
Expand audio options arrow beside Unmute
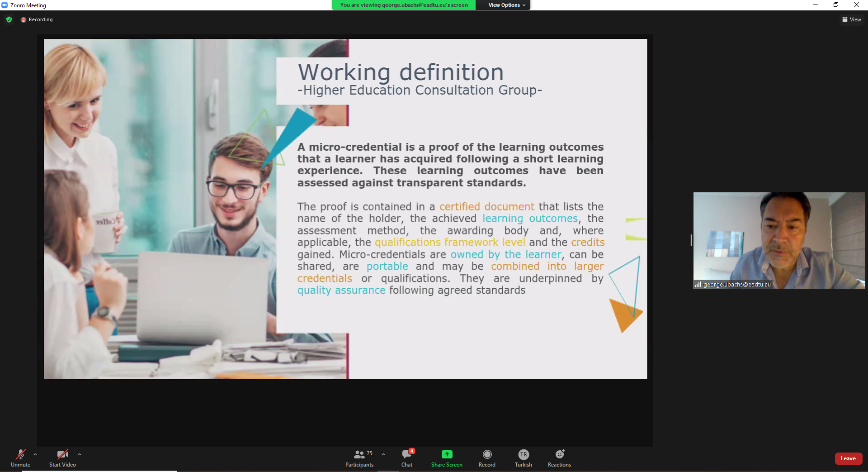pyautogui.click(x=35, y=454)
